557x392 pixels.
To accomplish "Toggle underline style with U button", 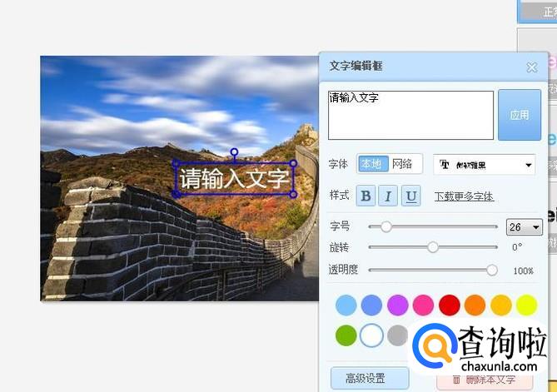I will pyautogui.click(x=411, y=196).
